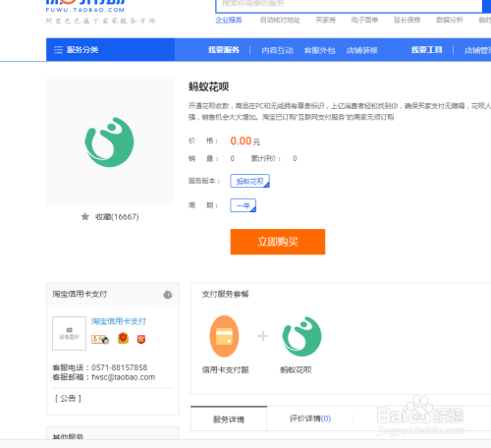The height and width of the screenshot is (448, 491).
Task: Select the 一年 period option
Action: point(244,205)
